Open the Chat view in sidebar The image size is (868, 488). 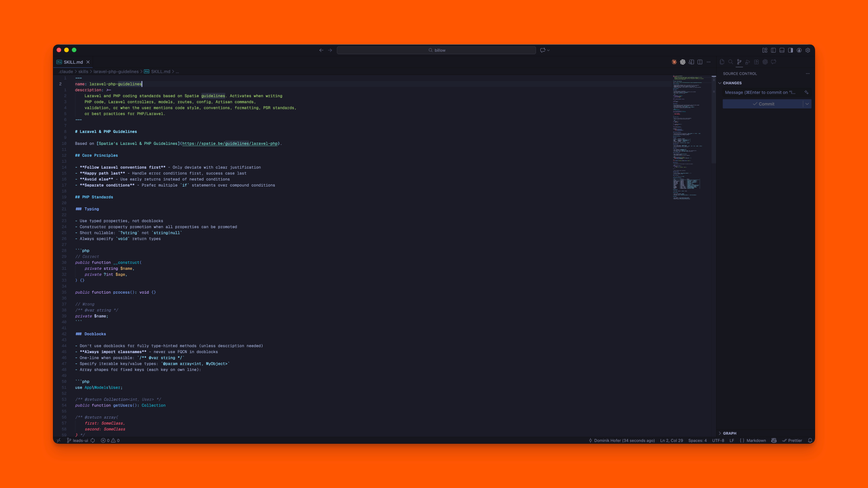[774, 62]
